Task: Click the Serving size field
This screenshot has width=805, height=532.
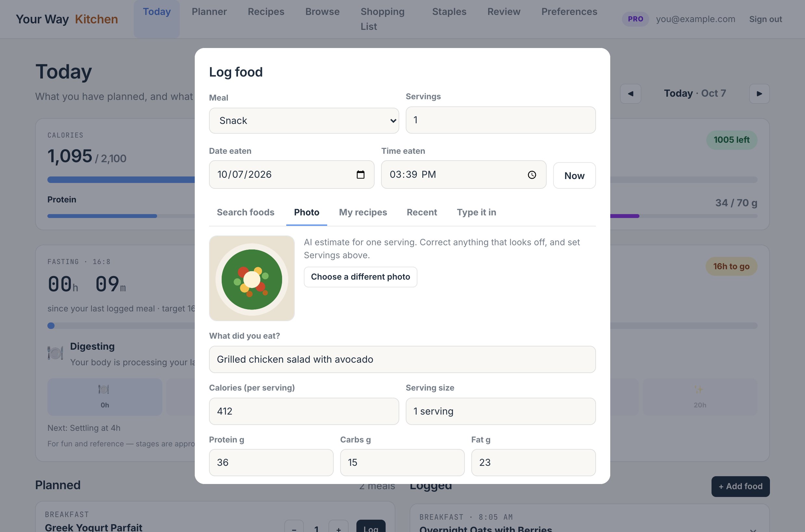Action: (x=501, y=411)
